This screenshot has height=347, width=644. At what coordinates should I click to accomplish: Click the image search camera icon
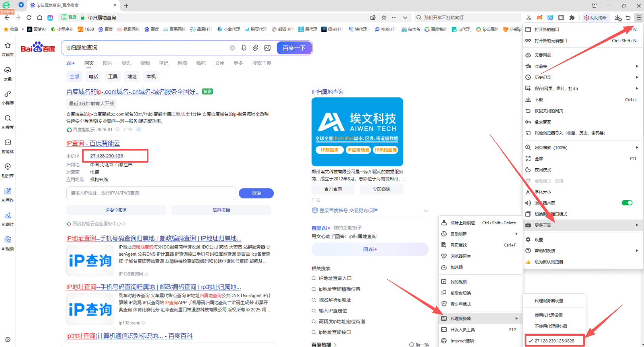(x=267, y=48)
